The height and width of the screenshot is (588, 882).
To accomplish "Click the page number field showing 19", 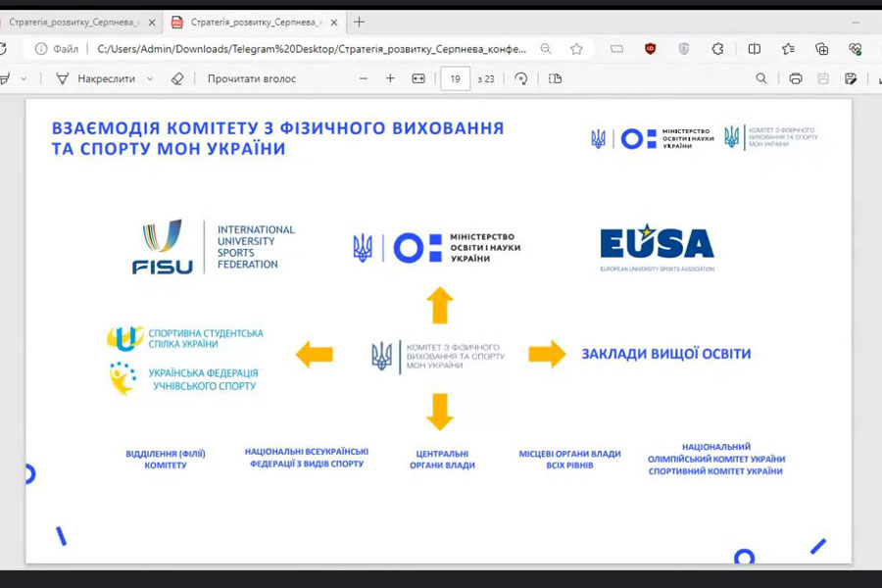I will 455,78.
